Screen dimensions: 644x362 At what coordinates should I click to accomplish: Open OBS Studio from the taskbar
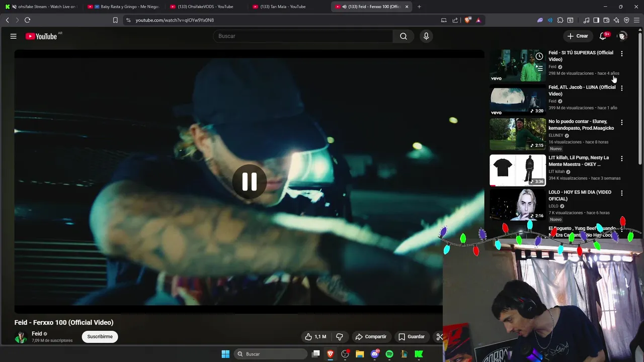click(345, 354)
